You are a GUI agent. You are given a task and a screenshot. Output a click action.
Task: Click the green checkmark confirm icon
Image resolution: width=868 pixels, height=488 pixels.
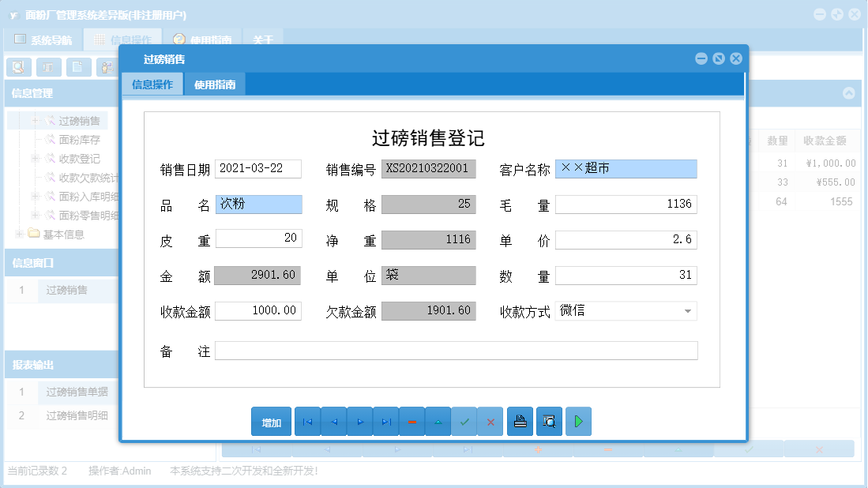pos(464,421)
